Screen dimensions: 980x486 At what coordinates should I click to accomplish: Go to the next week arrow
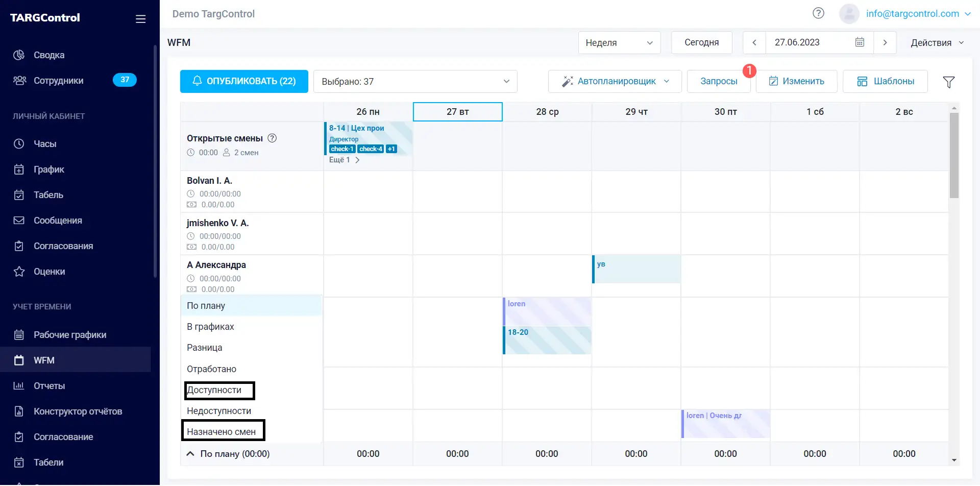[x=885, y=42]
